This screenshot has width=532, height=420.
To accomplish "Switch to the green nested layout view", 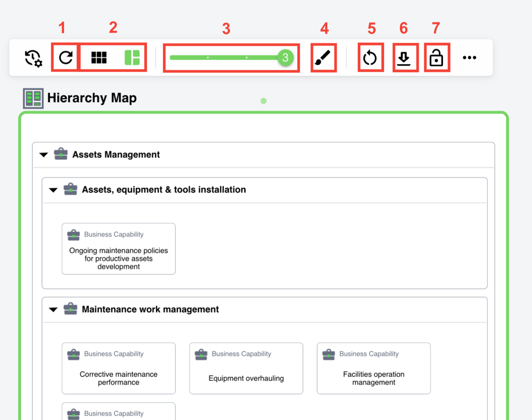I will [132, 58].
